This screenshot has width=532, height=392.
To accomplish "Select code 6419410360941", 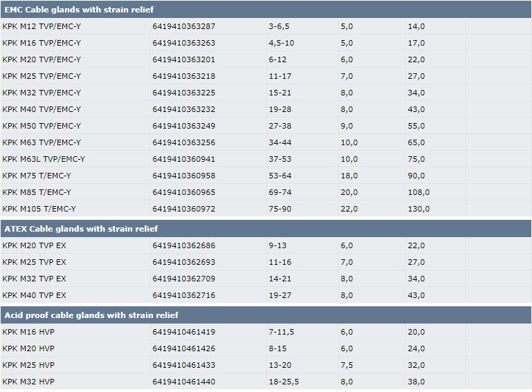I will click(184, 160).
